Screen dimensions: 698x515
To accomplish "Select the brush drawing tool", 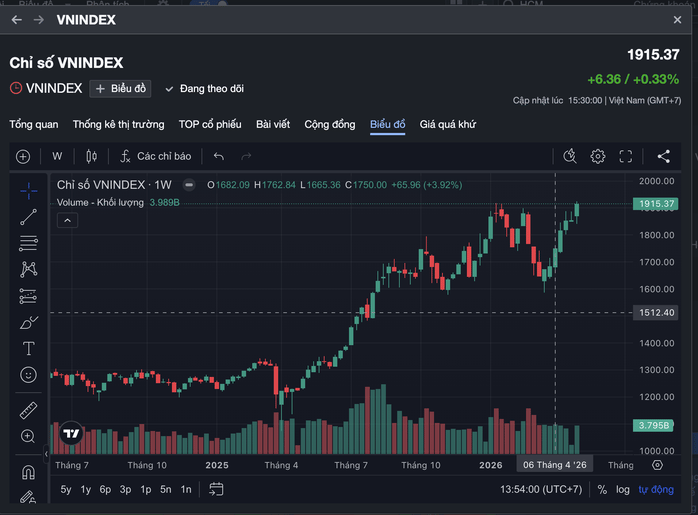I will 28,322.
